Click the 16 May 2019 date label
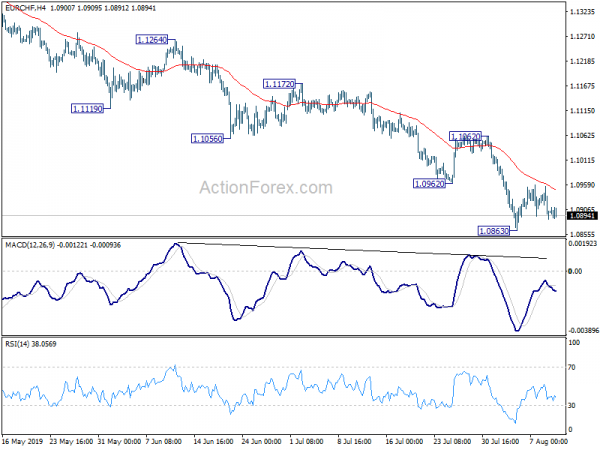Screen dimensions: 600x450 click(x=23, y=441)
